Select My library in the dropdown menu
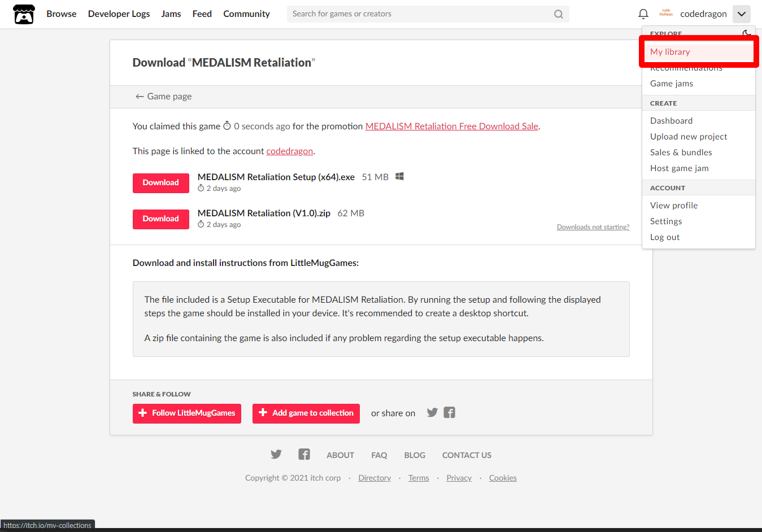Screen dimensions: 762x532 pos(699,52)
